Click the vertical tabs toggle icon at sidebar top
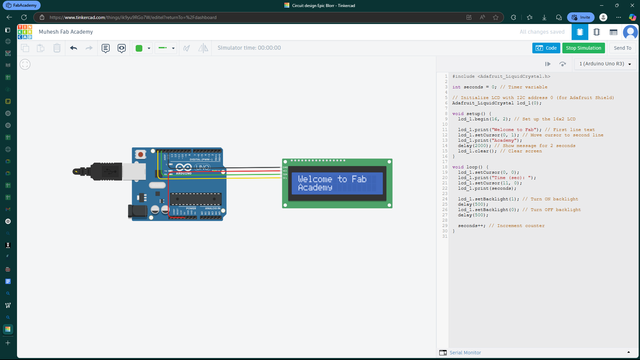Image resolution: width=640 pixels, height=360 pixels. point(8,30)
